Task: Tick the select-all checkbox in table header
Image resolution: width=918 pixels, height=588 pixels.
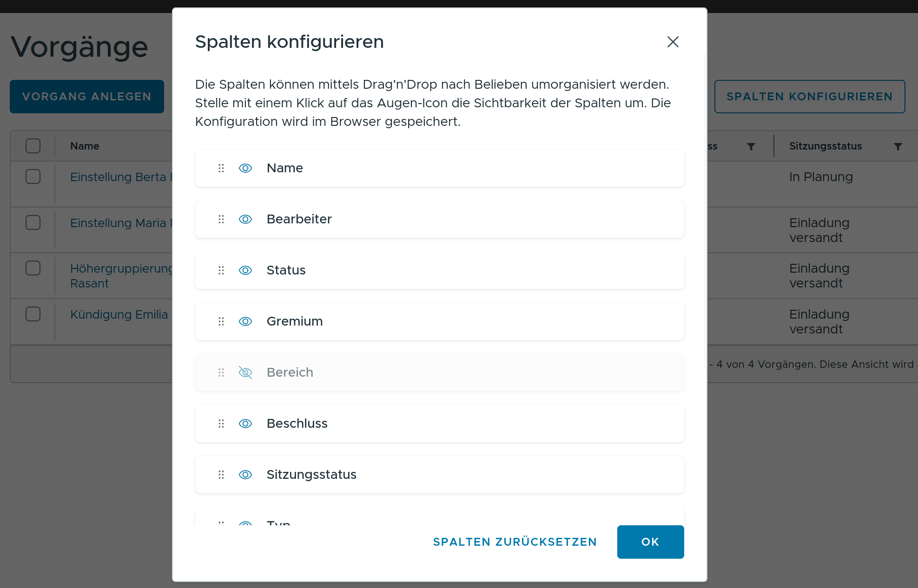Action: [x=33, y=146]
